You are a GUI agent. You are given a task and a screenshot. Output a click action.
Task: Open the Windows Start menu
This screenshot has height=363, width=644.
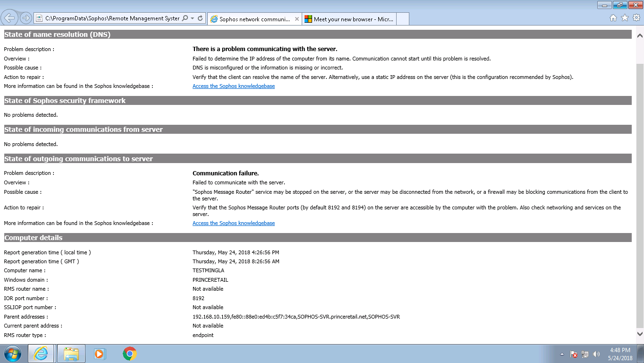(x=12, y=354)
